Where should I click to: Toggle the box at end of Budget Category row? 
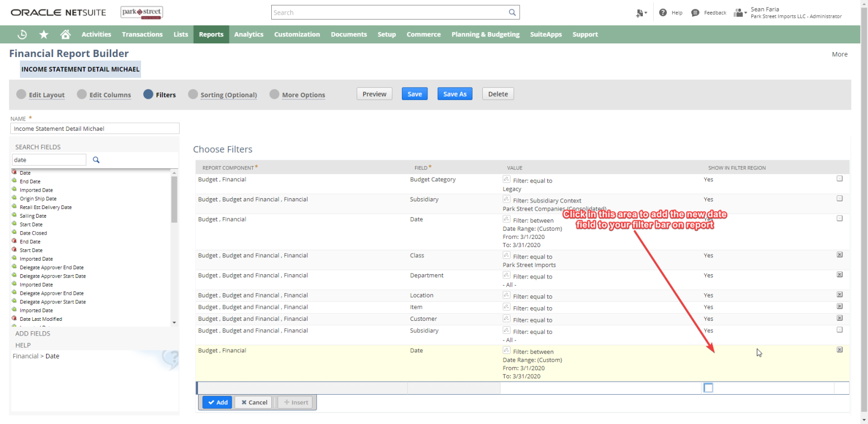(840, 179)
